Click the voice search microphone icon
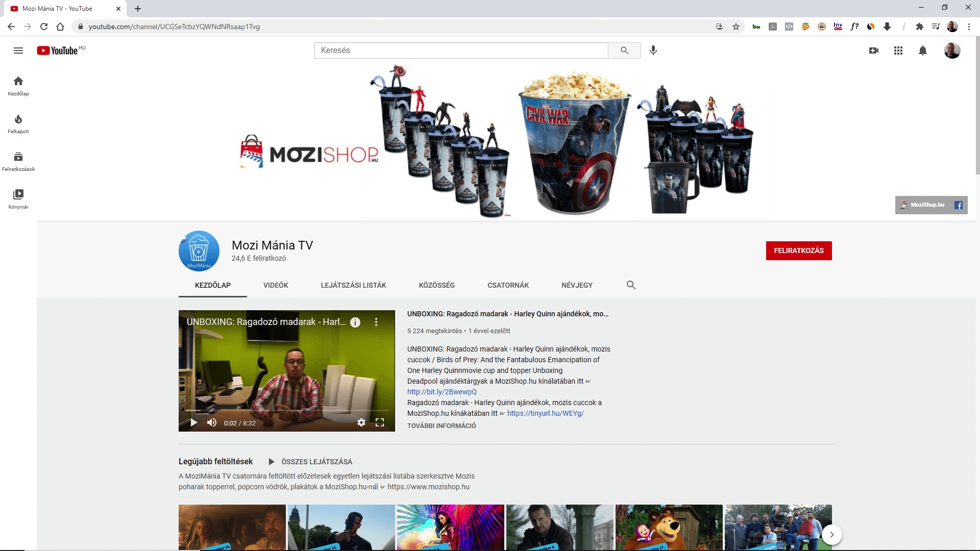The image size is (980, 551). (653, 51)
